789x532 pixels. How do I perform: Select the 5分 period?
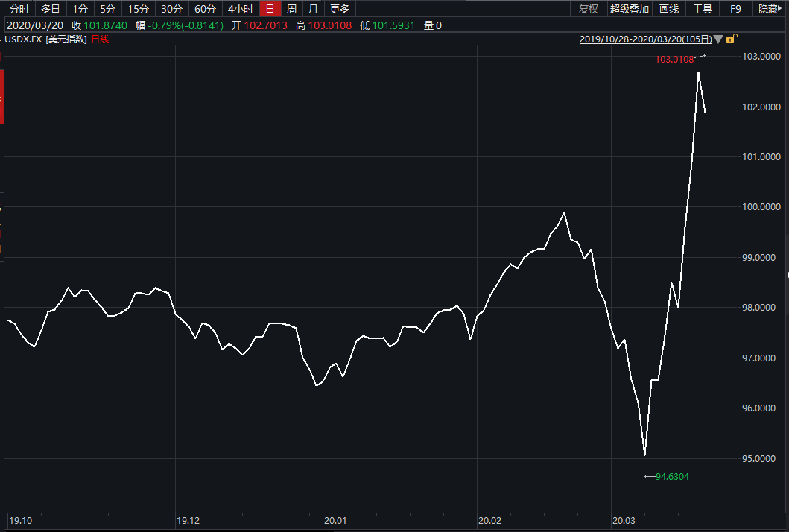109,9
